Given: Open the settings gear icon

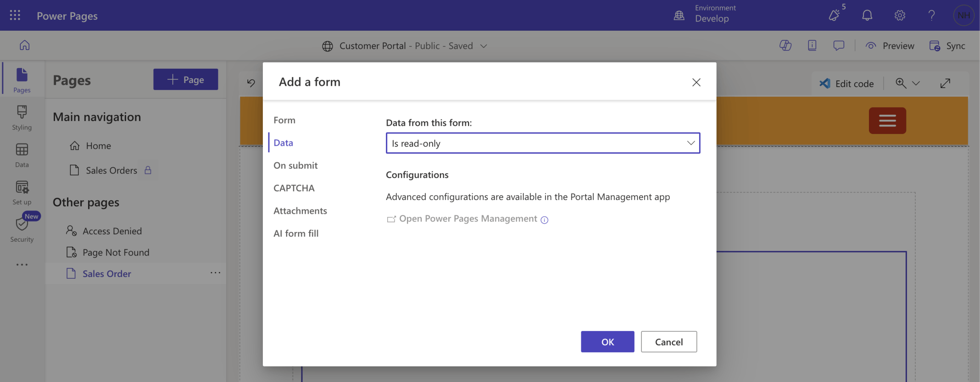Looking at the screenshot, I should [x=899, y=16].
